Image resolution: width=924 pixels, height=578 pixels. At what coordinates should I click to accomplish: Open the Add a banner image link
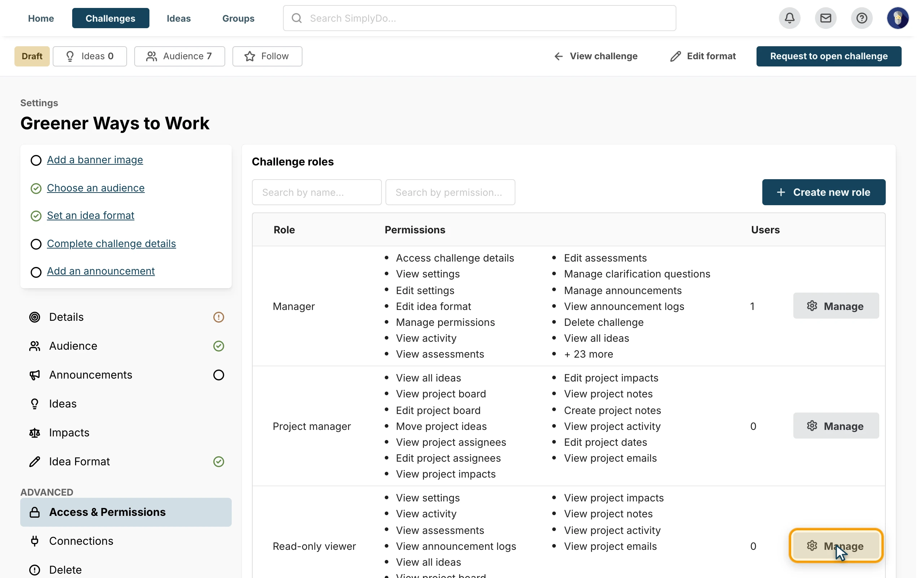(95, 160)
